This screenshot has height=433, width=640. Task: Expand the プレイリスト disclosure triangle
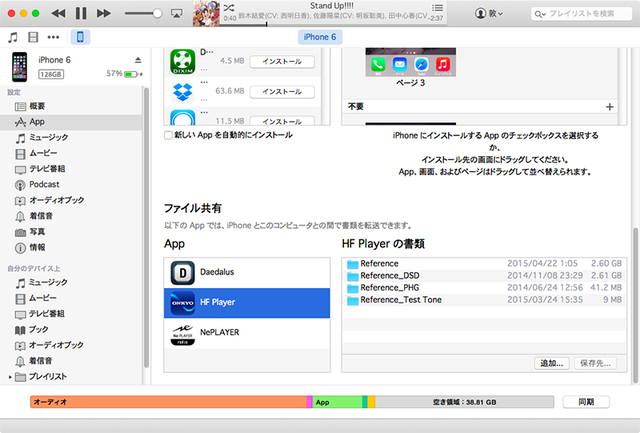pyautogui.click(x=11, y=376)
